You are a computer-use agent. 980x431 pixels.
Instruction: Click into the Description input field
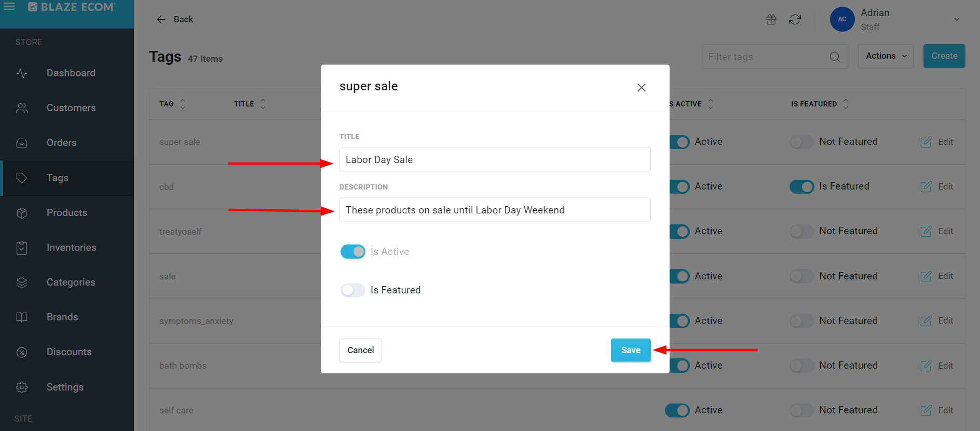(x=495, y=210)
